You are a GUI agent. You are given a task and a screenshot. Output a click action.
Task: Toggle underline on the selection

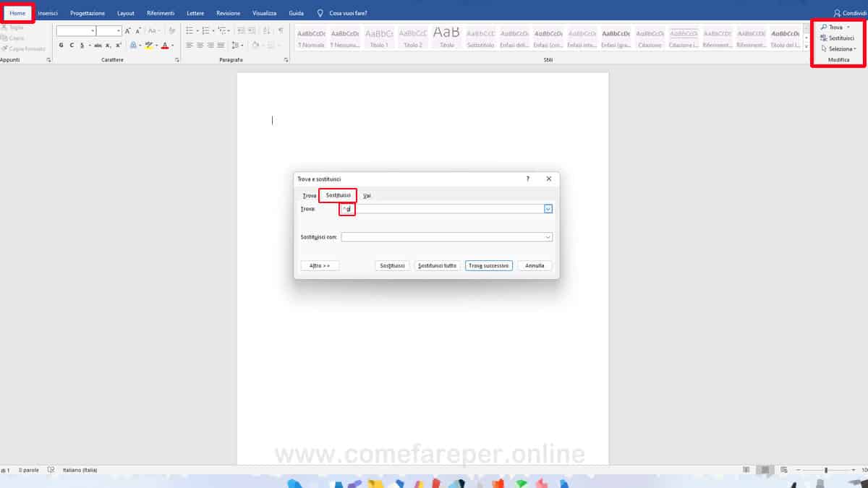[81, 45]
